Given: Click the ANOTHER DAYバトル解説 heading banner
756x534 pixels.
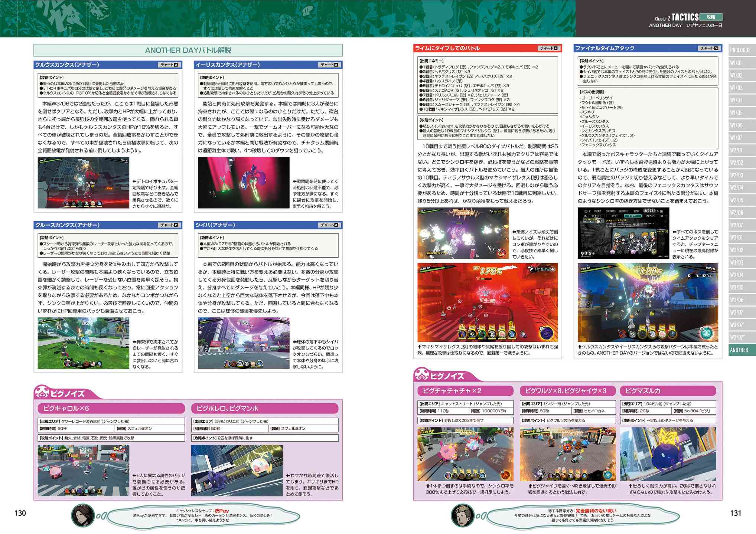Looking at the screenshot, I should (188, 50).
